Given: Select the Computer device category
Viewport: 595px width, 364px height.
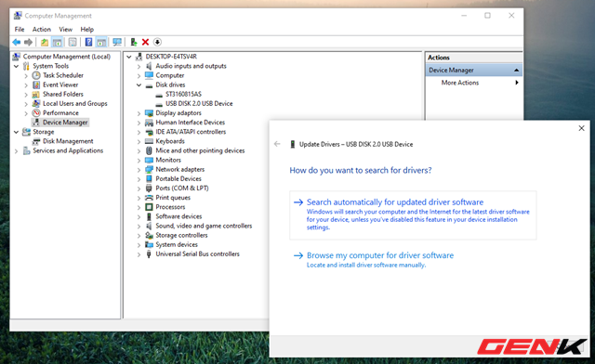Looking at the screenshot, I should coord(170,75).
